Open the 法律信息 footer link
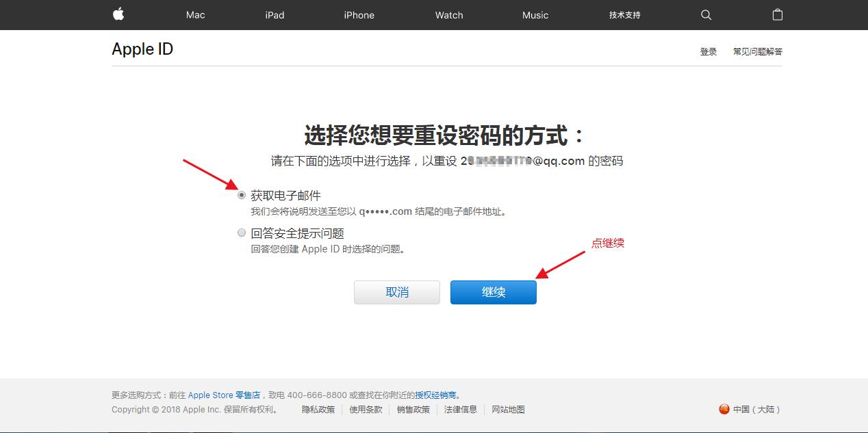Screen dimensions: 868x433 (461, 409)
